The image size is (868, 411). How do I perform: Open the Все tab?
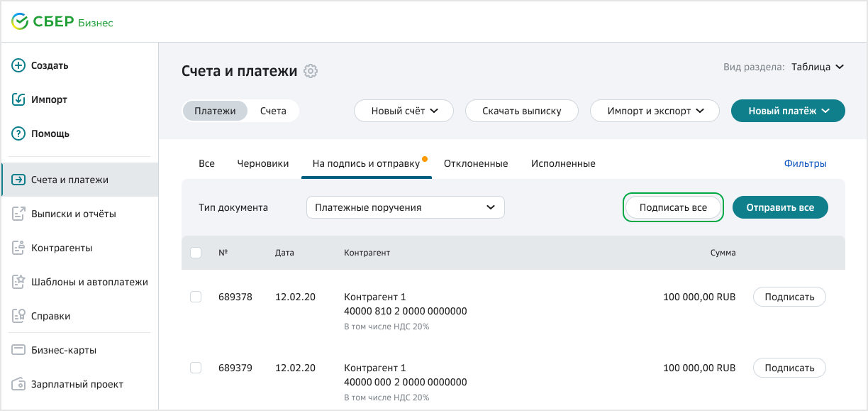[x=206, y=163]
